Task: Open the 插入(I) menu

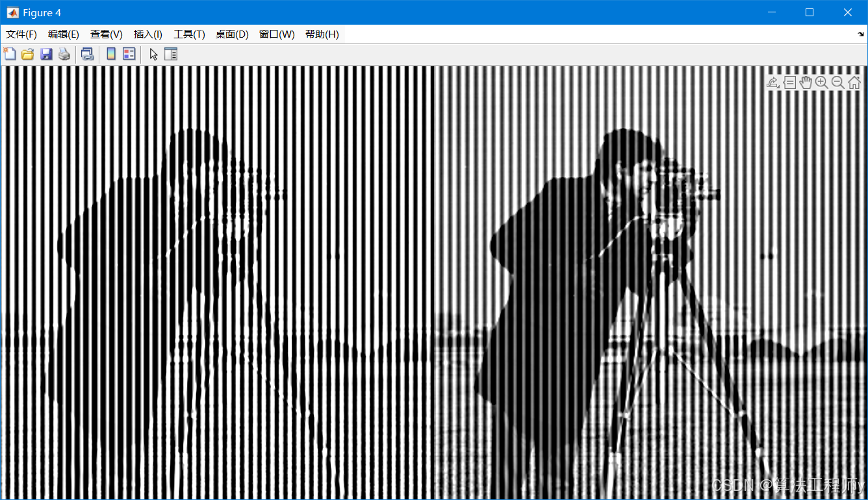Action: click(x=148, y=34)
